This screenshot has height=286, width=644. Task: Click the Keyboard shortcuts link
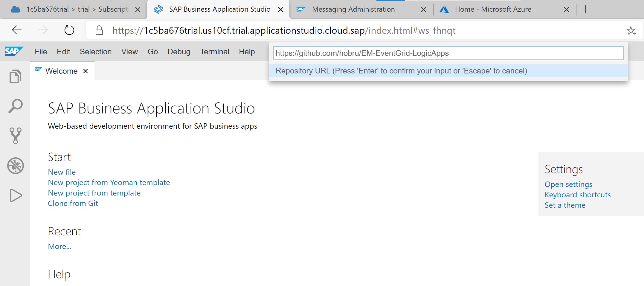tap(578, 195)
